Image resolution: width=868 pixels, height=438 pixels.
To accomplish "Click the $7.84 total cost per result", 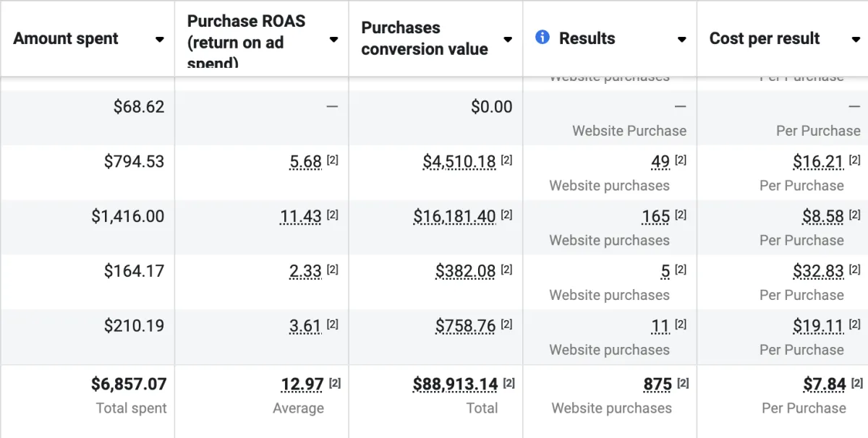I will click(825, 385).
